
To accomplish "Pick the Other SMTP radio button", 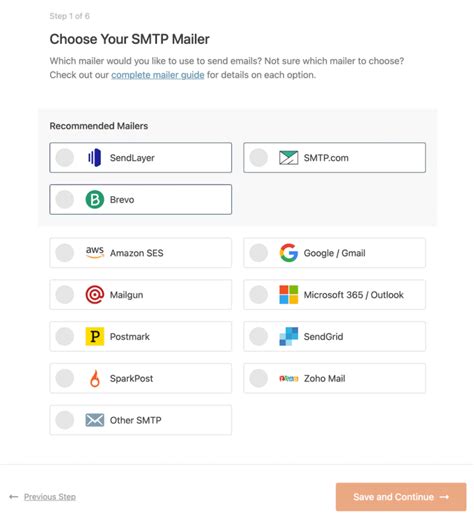I will tap(65, 420).
